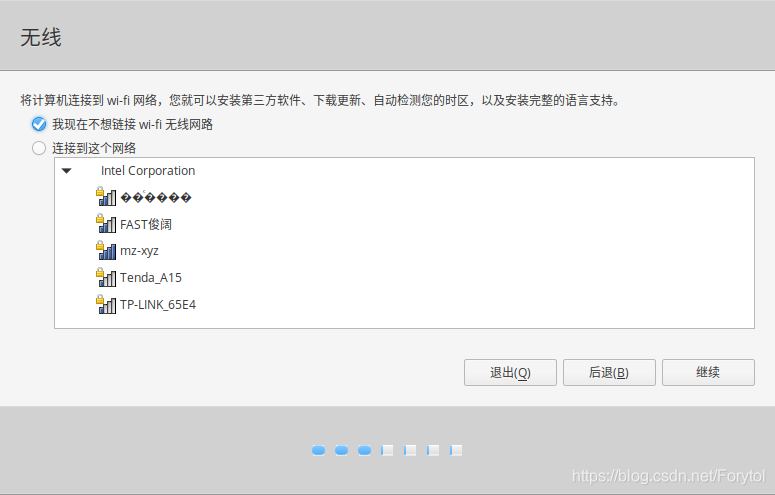Click the Intel Corporation adapter label
The height and width of the screenshot is (495, 775).
point(148,171)
